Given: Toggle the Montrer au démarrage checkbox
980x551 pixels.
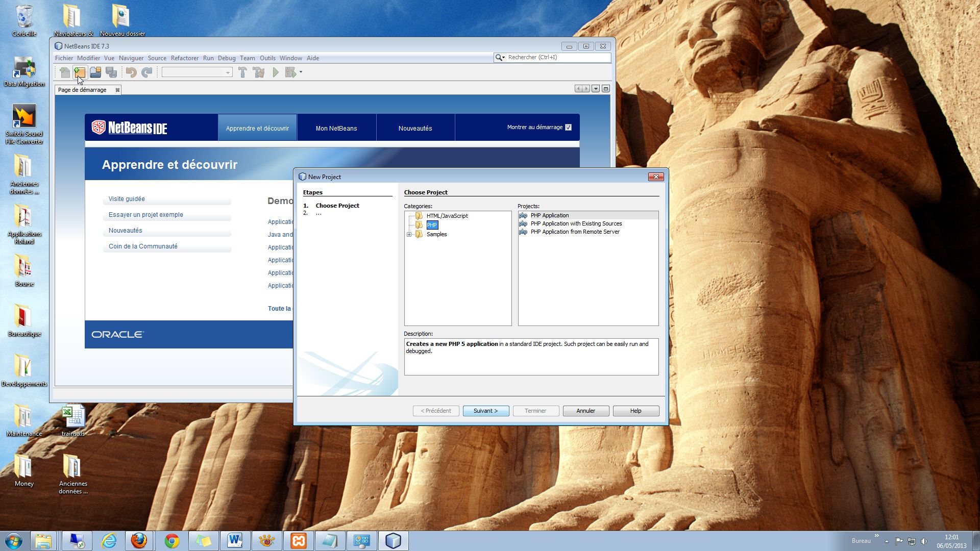Looking at the screenshot, I should [x=568, y=128].
